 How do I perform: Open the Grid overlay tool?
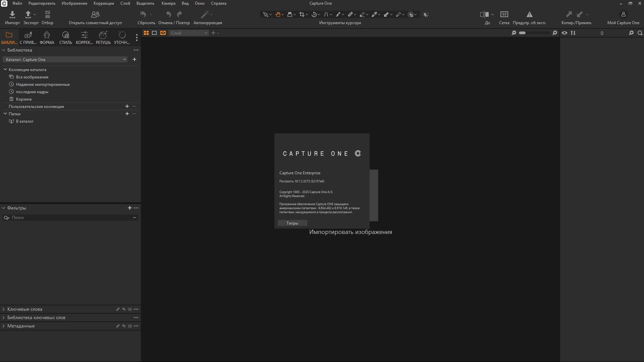(504, 14)
